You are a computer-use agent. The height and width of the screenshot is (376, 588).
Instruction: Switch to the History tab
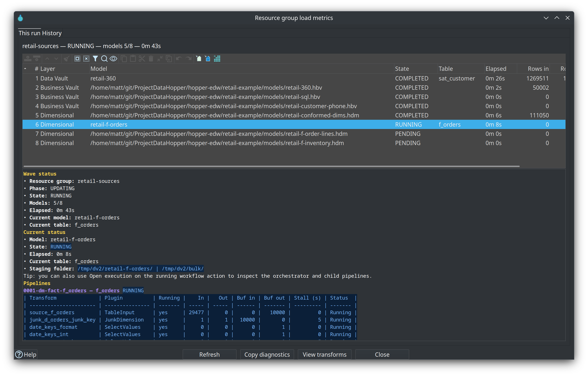pyautogui.click(x=52, y=33)
